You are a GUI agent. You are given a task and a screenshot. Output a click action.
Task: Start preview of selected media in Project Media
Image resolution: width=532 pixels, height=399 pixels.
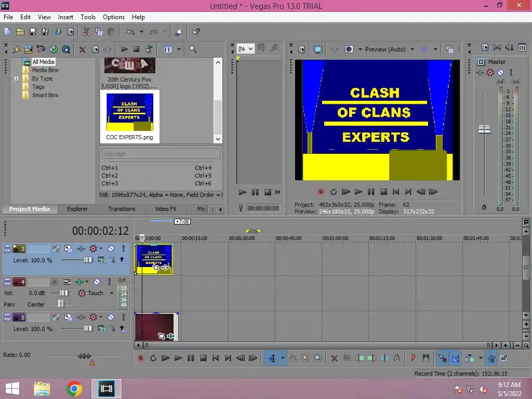(124, 49)
